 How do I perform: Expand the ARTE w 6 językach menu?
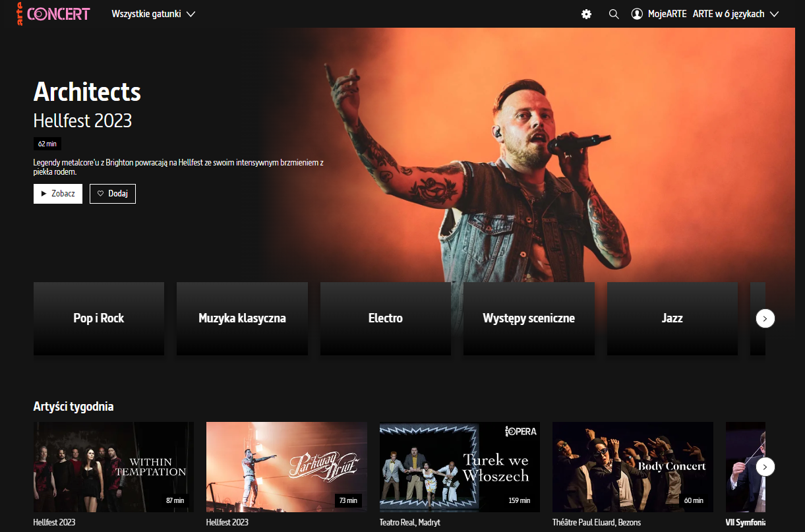pyautogui.click(x=736, y=14)
